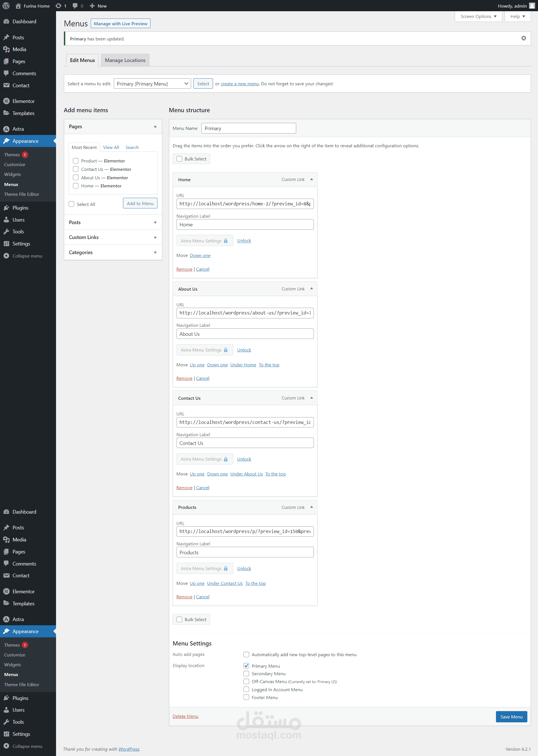Check the 'Product — Elementor' page checkbox
Viewport: 538px width, 756px height.
click(76, 160)
